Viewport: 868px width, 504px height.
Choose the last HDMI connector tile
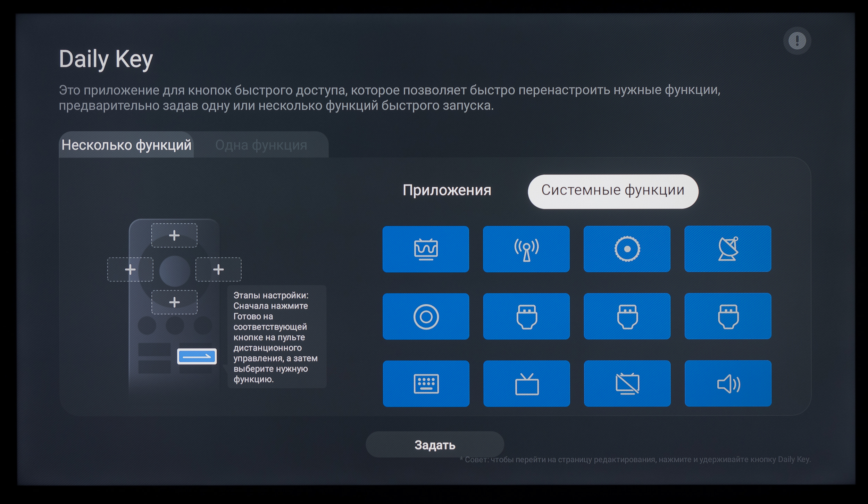coord(728,316)
